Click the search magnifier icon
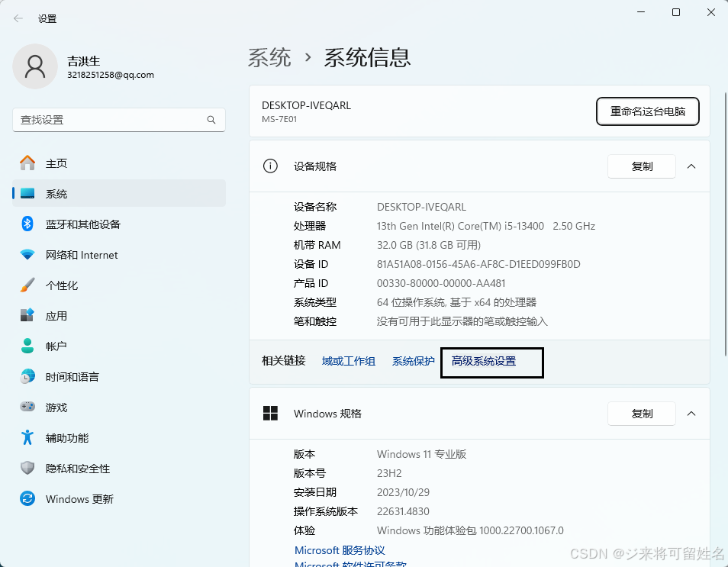Viewport: 728px width, 567px height. pyautogui.click(x=211, y=120)
